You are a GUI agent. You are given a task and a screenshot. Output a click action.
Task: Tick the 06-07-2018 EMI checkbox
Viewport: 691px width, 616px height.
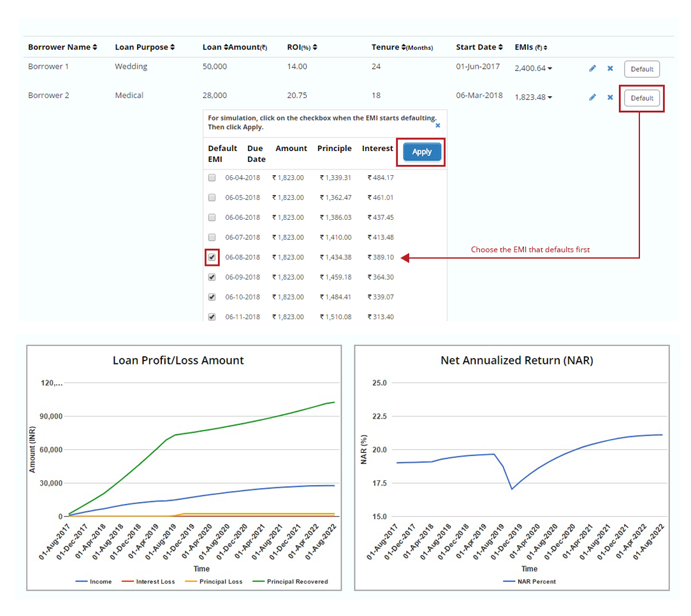click(212, 238)
